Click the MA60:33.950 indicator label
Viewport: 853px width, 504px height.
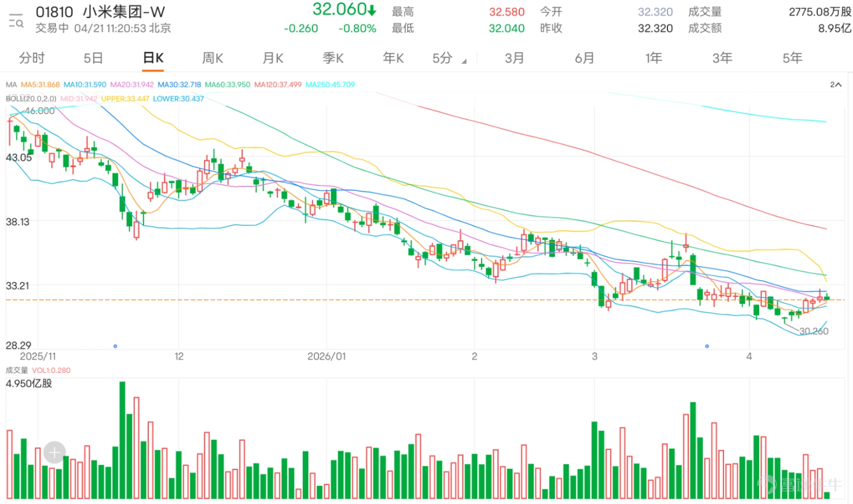tap(227, 85)
